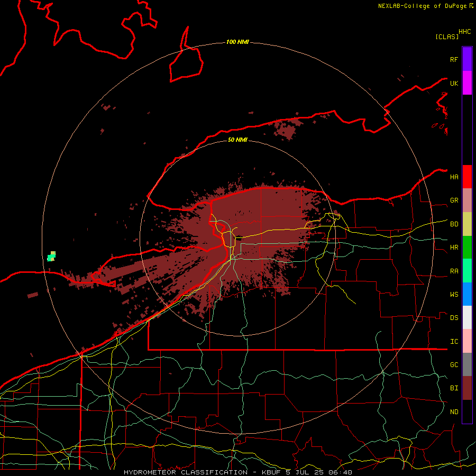Click the IC legend label
The width and height of the screenshot is (476, 476).
[454, 342]
